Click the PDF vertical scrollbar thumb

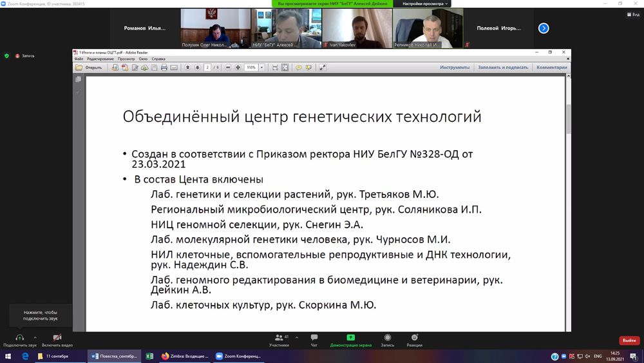pyautogui.click(x=569, y=119)
